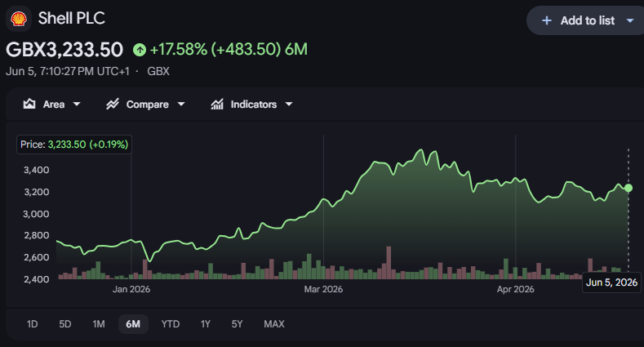Click the Mar 2026 axis label
Viewport: 644px width, 347px height.
(x=323, y=290)
